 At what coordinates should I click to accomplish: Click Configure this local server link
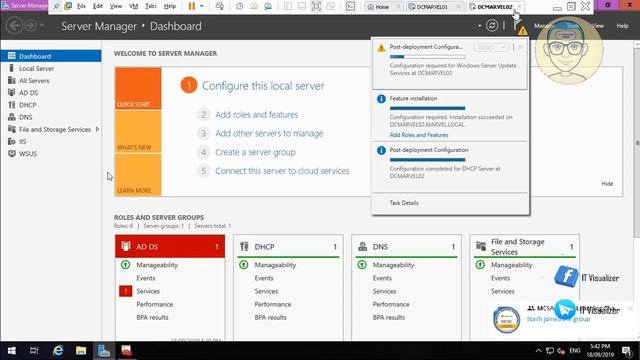[263, 86]
